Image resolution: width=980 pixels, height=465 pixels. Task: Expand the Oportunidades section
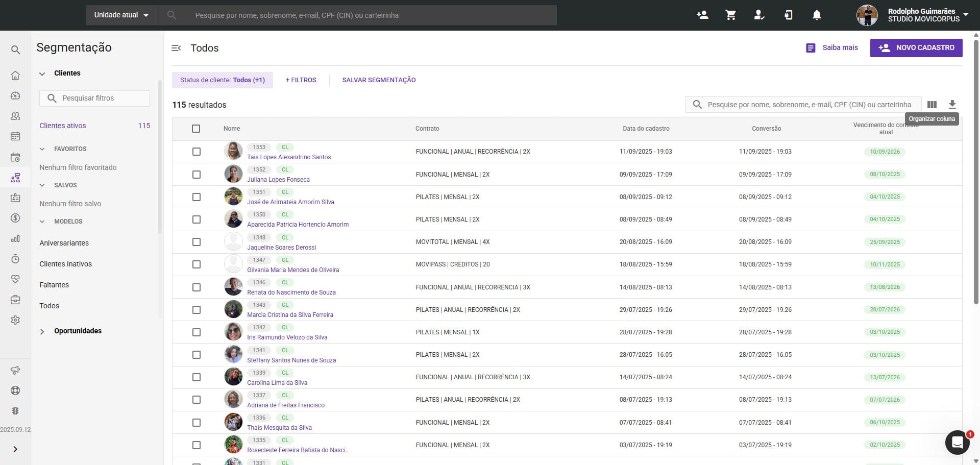coord(42,331)
